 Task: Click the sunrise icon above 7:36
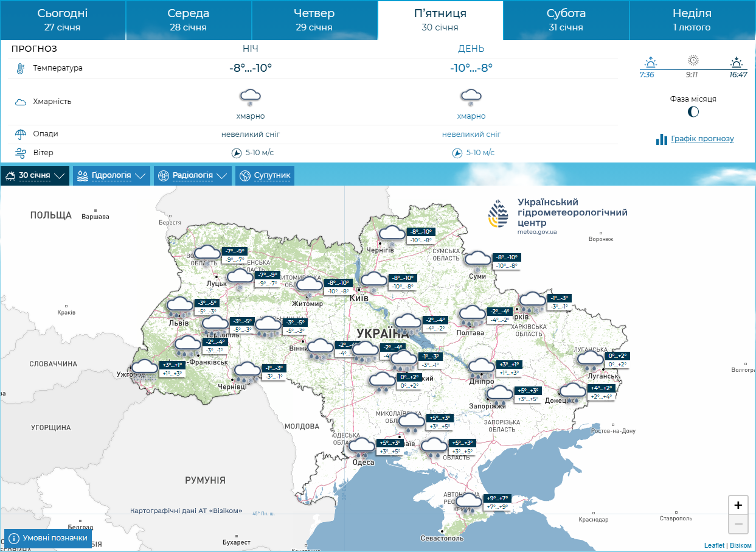click(651, 61)
